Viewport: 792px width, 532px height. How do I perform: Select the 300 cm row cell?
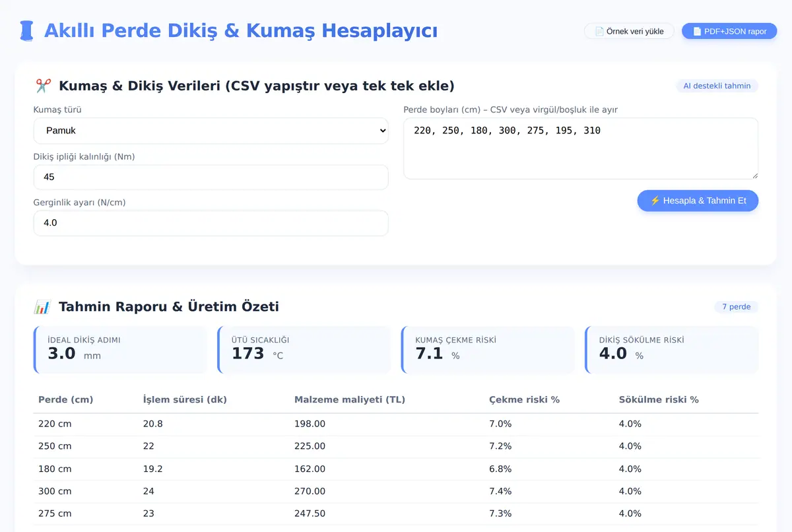coord(55,491)
